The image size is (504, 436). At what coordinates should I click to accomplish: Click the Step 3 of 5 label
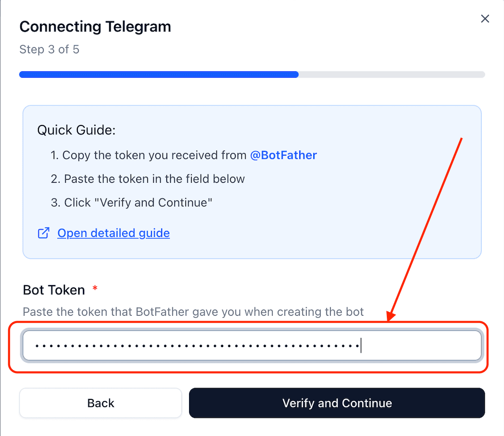coord(49,49)
